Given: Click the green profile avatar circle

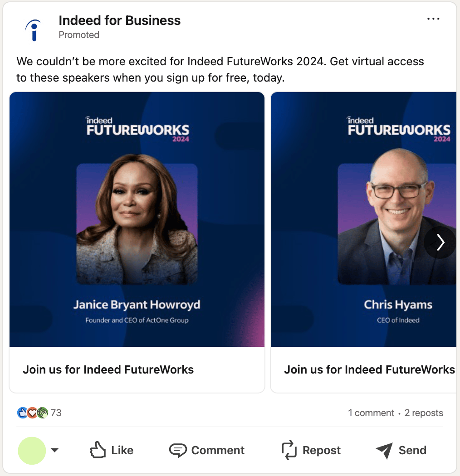Looking at the screenshot, I should [32, 451].
